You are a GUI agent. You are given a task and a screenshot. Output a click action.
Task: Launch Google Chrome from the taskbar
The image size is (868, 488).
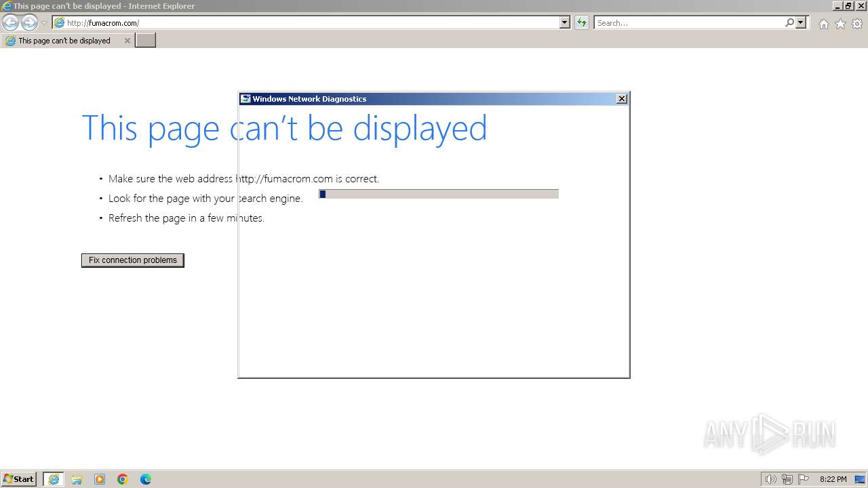pos(123,479)
